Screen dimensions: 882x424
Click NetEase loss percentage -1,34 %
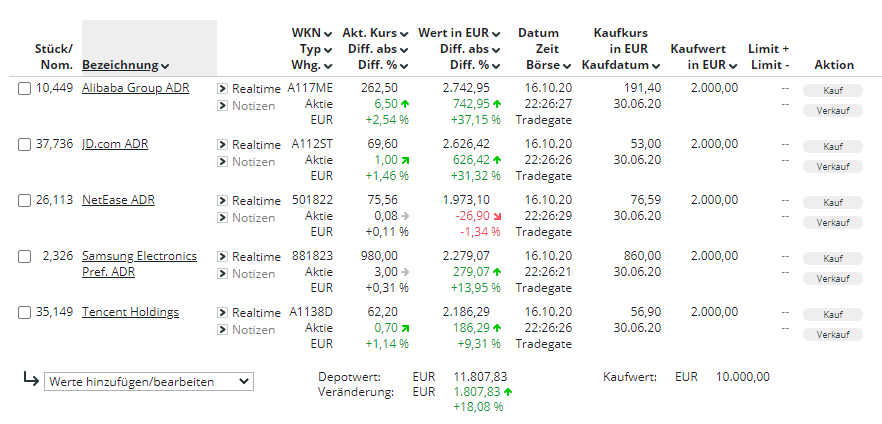(480, 232)
